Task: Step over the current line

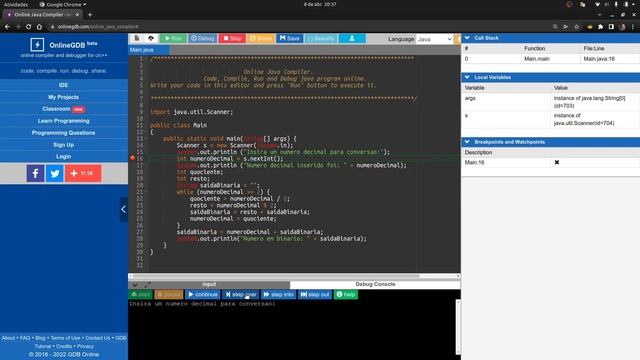Action: 240,294
